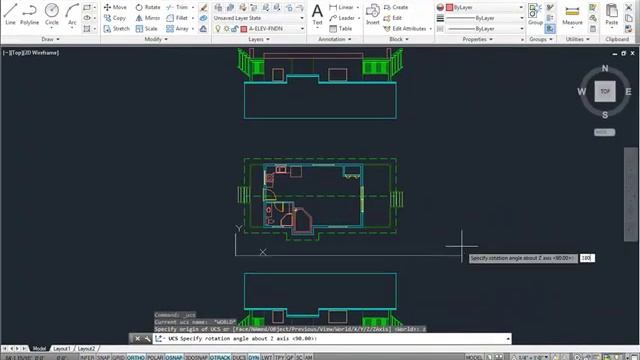Toggle SNAP mode in status bar
This screenshot has width=640, height=360.
[103, 357]
